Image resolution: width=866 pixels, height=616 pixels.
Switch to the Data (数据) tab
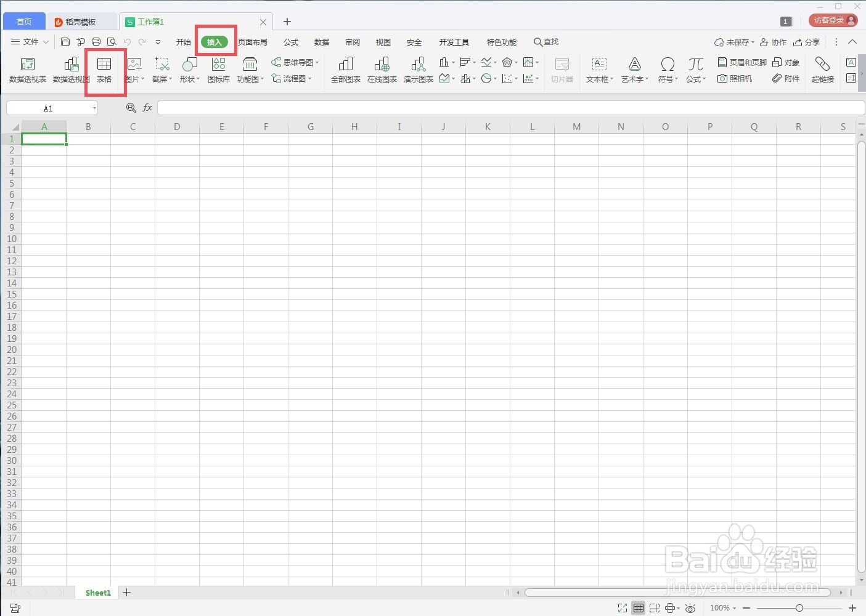click(322, 42)
